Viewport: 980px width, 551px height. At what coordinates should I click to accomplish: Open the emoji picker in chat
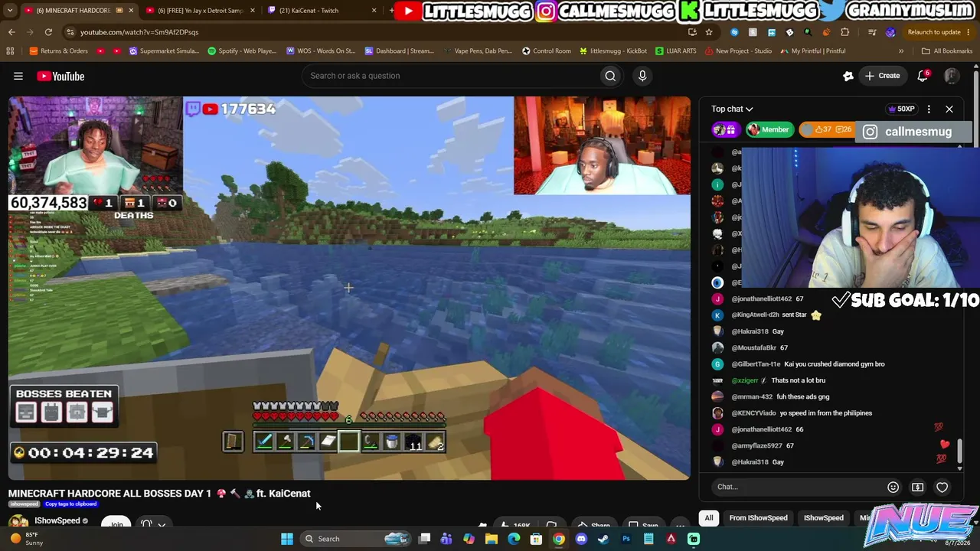click(x=893, y=487)
